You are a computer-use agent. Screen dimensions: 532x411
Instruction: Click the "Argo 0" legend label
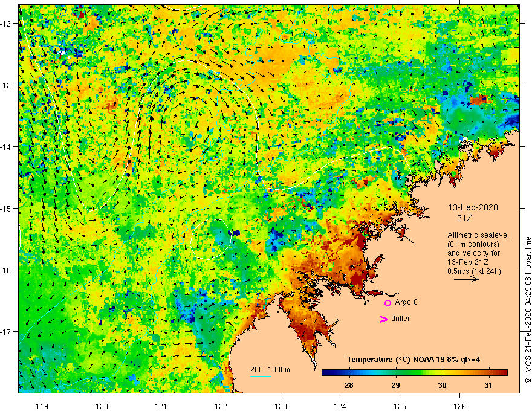click(x=406, y=302)
